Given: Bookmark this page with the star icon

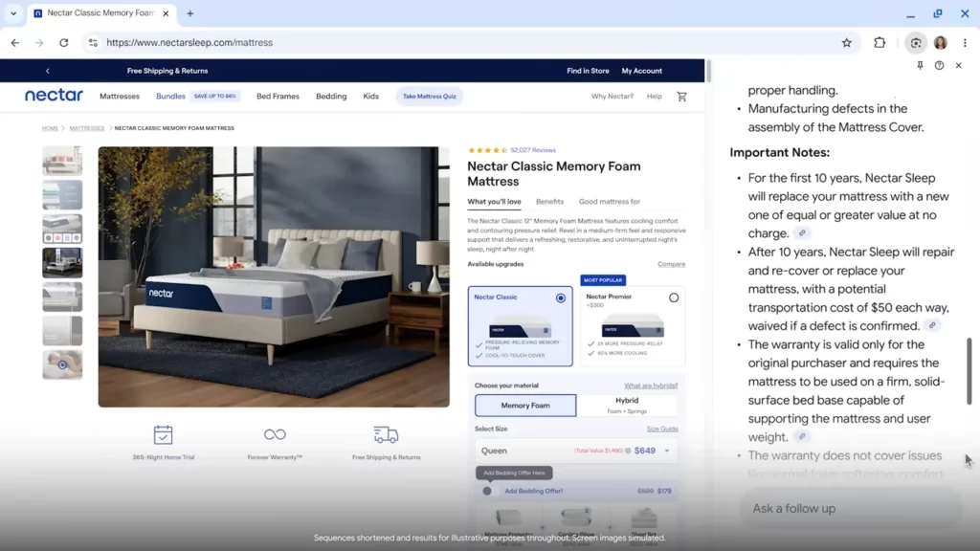Looking at the screenshot, I should pyautogui.click(x=846, y=43).
